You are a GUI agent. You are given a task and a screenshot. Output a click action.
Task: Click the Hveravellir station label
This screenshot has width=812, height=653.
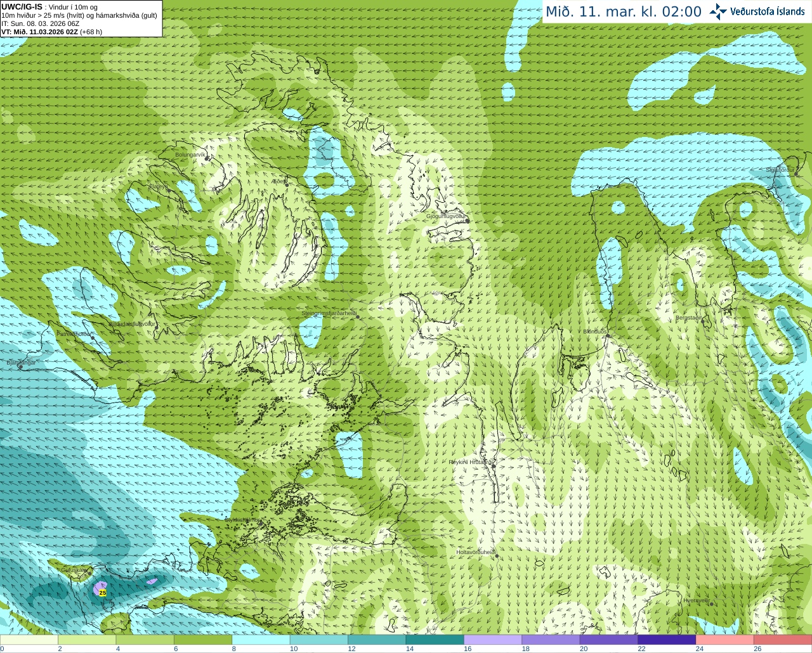697,600
